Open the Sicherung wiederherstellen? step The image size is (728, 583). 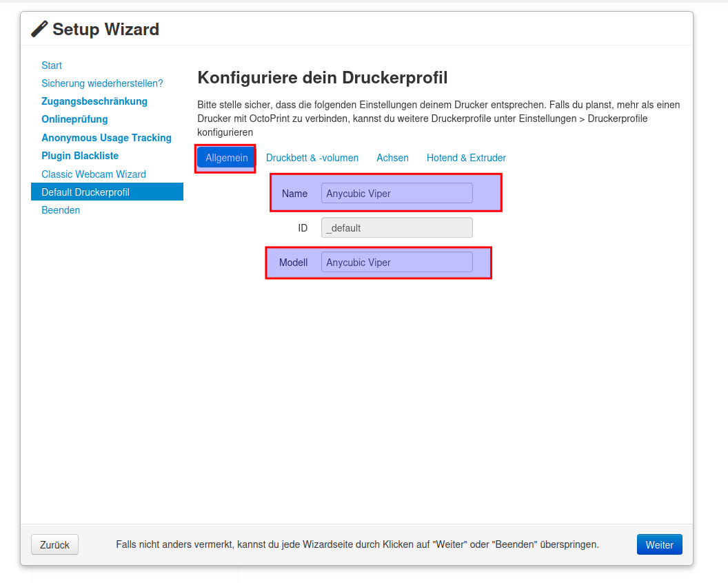pos(102,83)
